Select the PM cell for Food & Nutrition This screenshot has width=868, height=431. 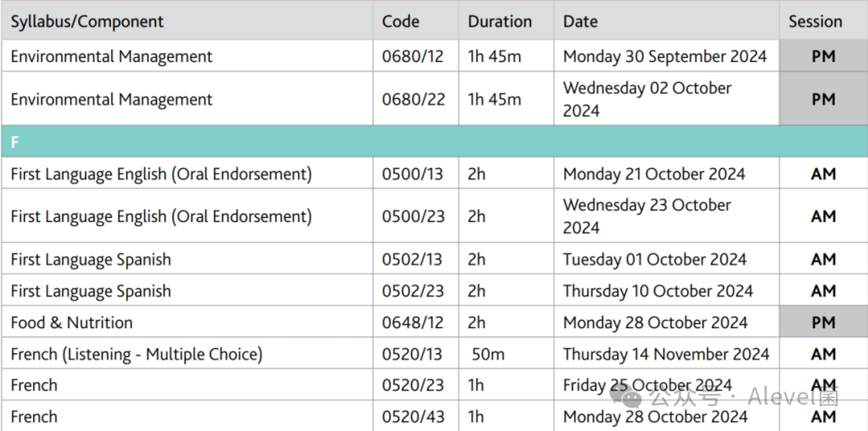click(x=823, y=322)
